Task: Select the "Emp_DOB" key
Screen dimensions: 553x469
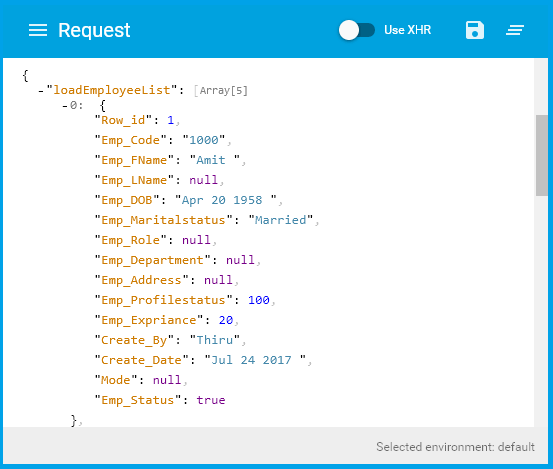Action: (x=127, y=200)
